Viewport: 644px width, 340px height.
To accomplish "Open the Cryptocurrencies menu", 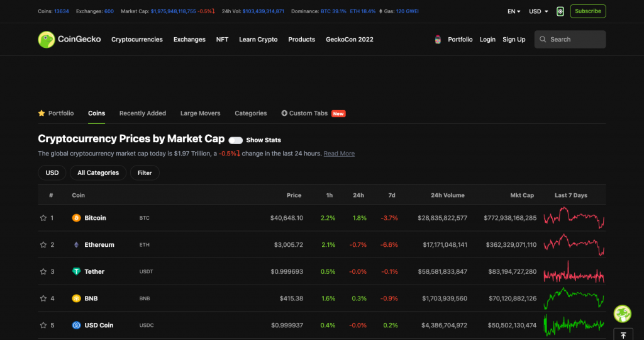I will tap(136, 40).
